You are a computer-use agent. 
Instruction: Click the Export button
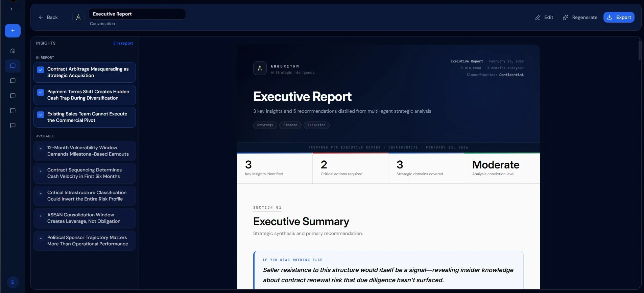coord(619,17)
